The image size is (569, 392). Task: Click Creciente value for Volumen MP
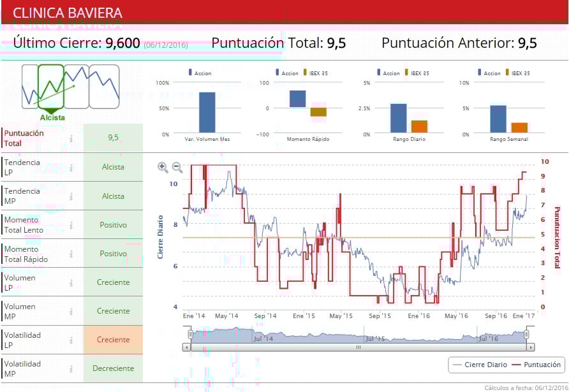pos(113,311)
